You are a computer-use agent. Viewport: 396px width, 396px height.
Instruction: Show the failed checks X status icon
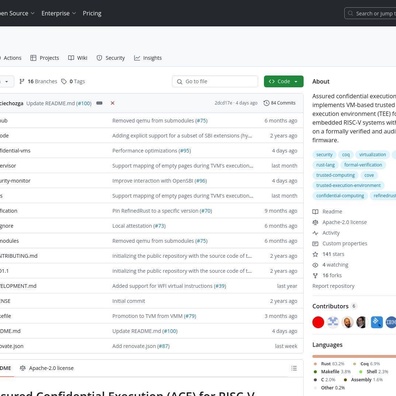pos(113,103)
